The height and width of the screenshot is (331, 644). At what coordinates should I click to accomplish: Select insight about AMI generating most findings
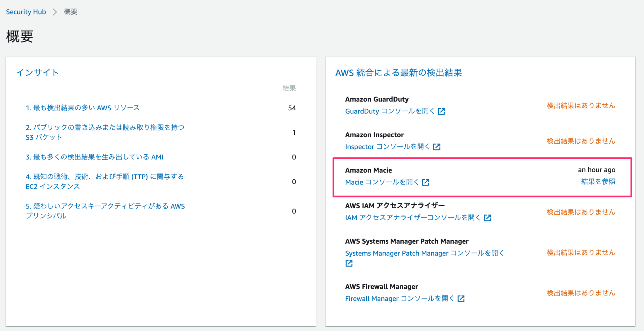(94, 157)
